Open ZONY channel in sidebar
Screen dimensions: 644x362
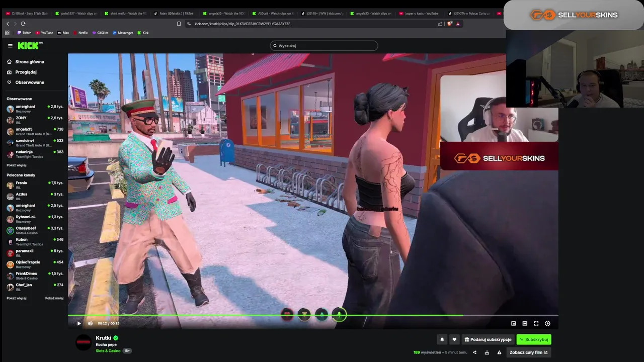click(x=35, y=120)
